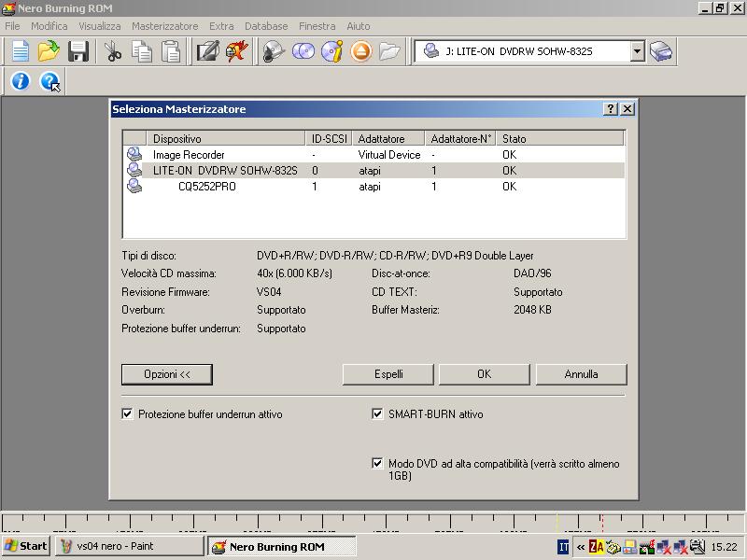This screenshot has width=747, height=560.
Task: Click the firmware revision value VS04
Action: [269, 291]
